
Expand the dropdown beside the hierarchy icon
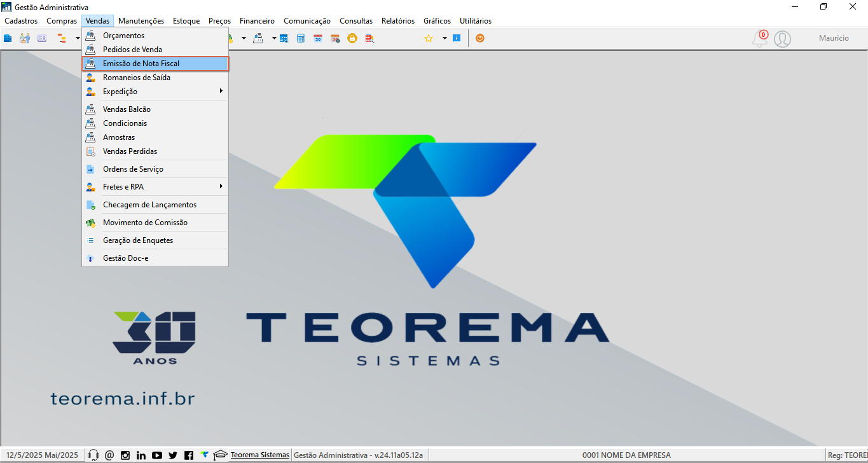tap(78, 38)
